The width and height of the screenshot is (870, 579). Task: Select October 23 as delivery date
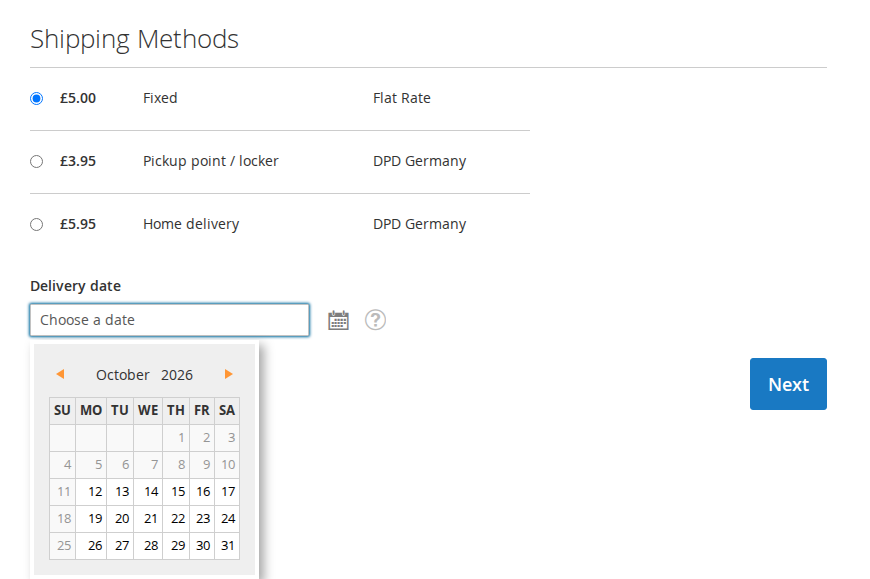(203, 519)
